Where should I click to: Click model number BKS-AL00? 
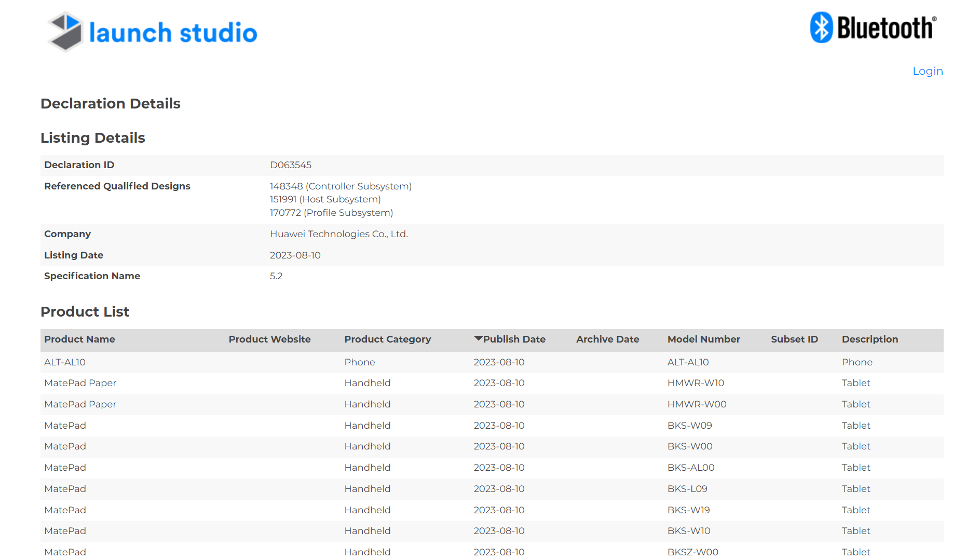(x=691, y=468)
